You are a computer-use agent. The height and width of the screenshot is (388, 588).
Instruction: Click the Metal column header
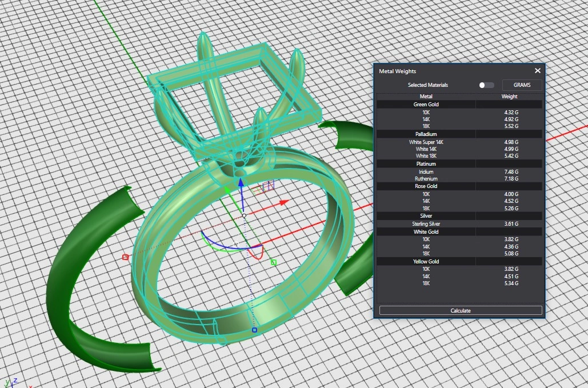click(x=426, y=97)
